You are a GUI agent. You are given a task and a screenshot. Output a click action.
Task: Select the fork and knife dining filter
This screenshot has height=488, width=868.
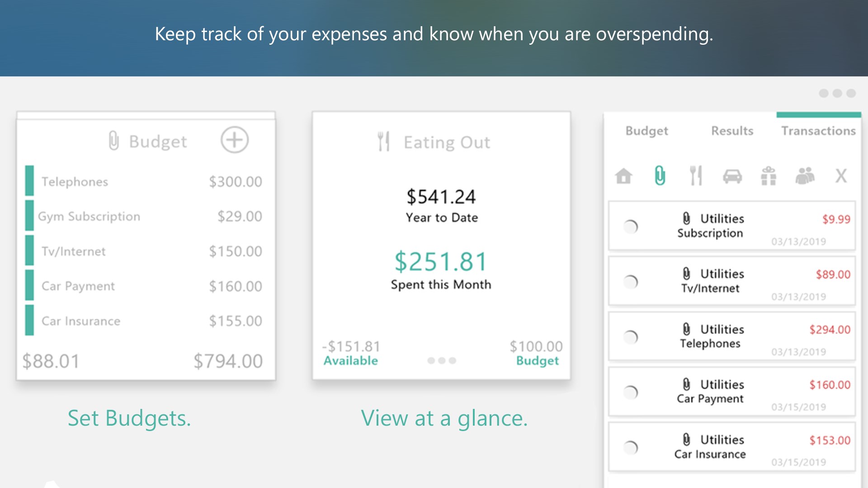[696, 176]
